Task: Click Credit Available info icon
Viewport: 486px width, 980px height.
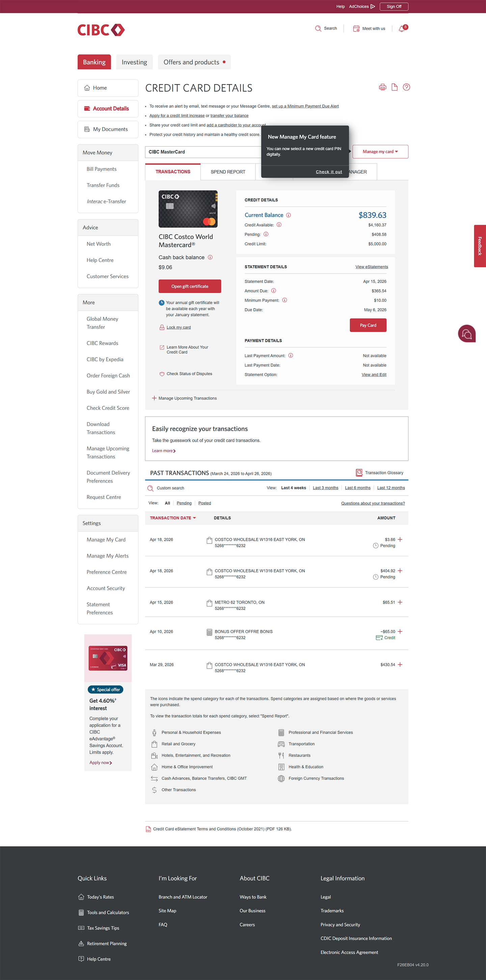Action: 279,225
